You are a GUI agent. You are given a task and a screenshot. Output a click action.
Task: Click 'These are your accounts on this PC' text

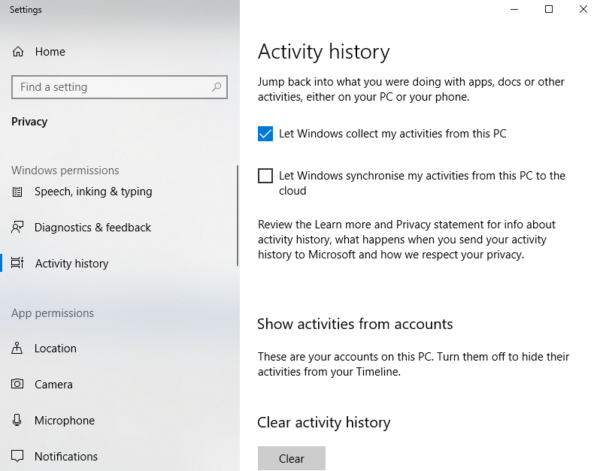pos(413,364)
